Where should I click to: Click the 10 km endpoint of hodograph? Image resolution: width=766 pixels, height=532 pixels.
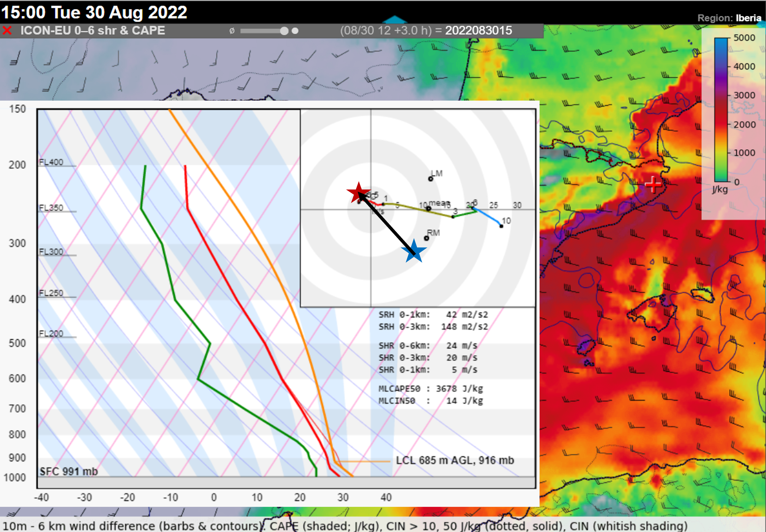point(501,226)
